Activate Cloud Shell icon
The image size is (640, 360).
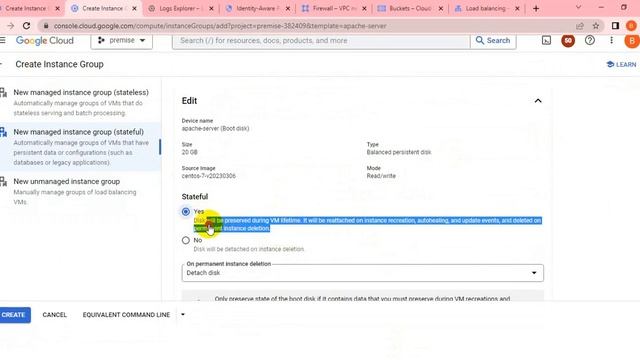tap(546, 40)
